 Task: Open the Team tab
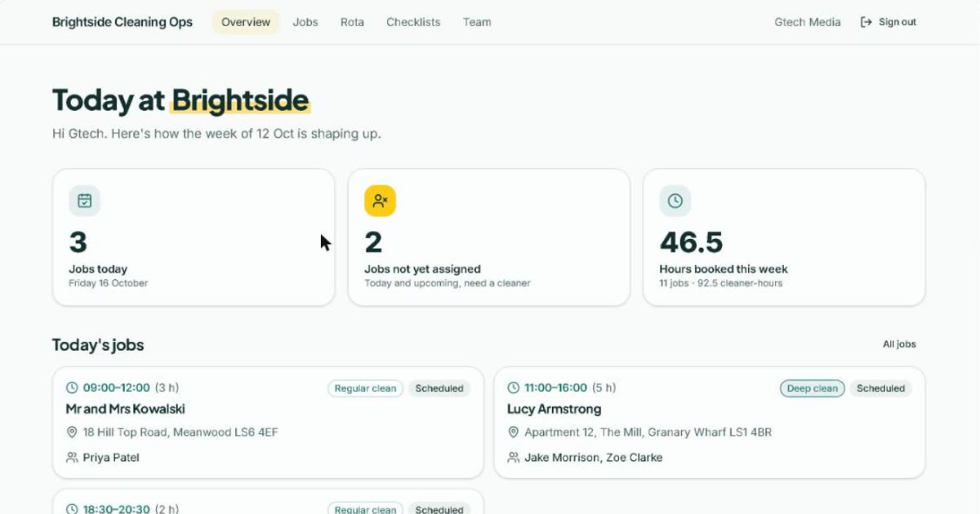[477, 22]
